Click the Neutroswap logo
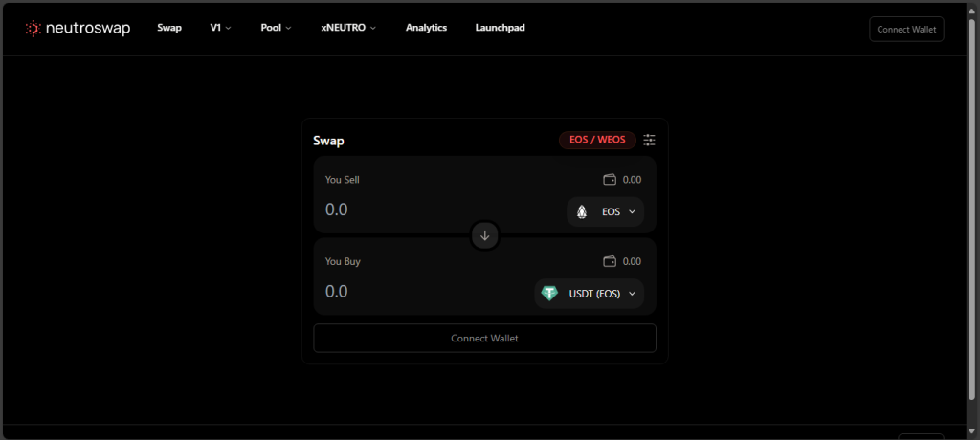Screen dimensions: 980x440 coord(78,29)
